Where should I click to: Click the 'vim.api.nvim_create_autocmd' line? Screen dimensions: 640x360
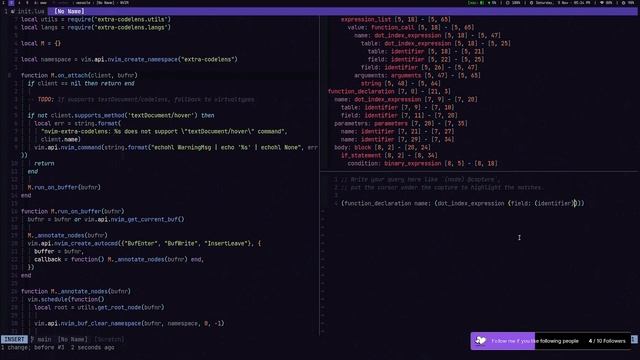click(144, 243)
